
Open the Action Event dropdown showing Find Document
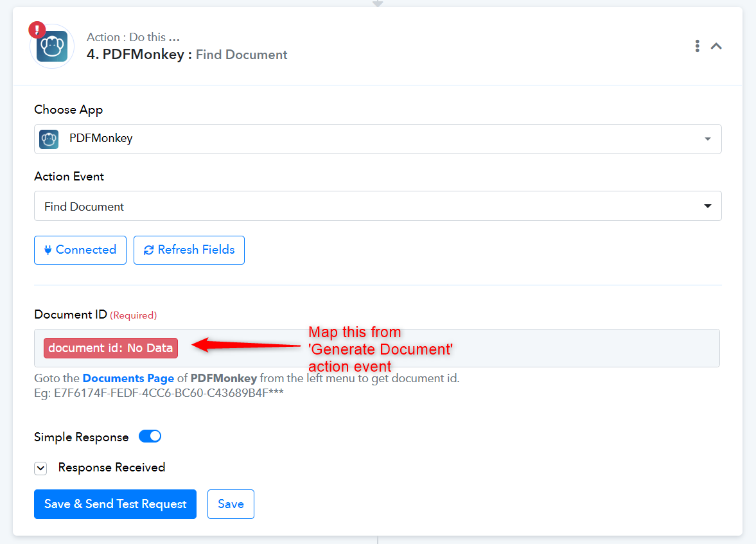[378, 206]
